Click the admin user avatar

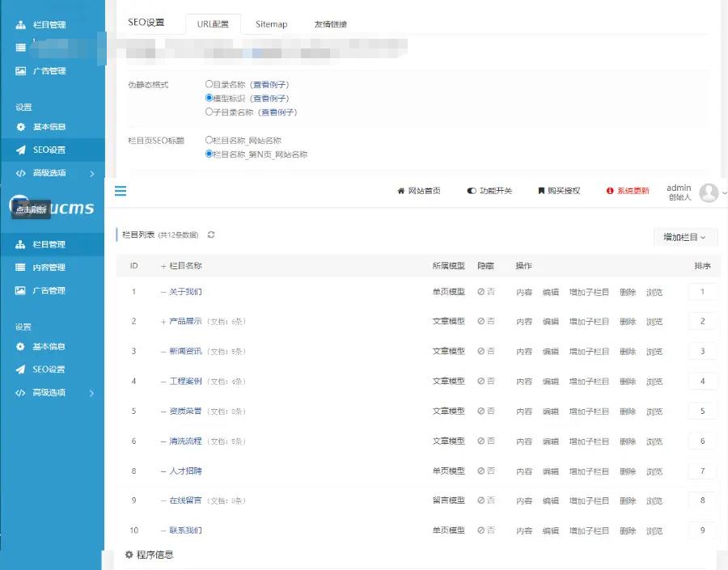709,192
